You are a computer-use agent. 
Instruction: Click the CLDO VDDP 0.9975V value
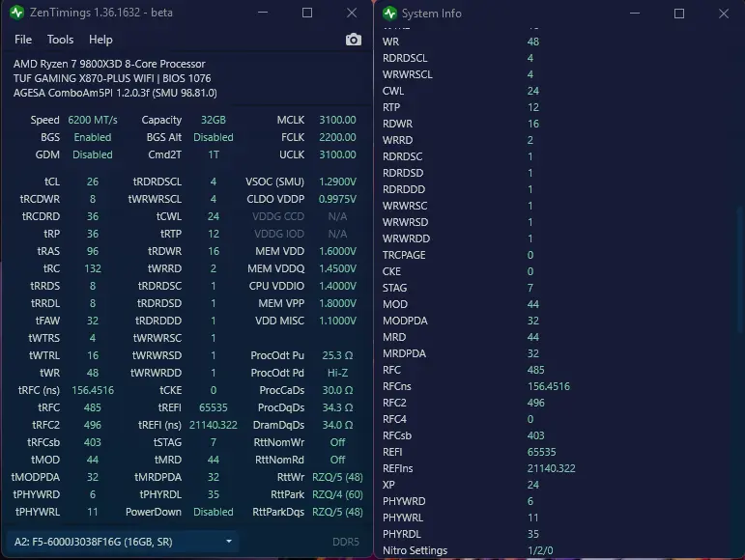[337, 199]
